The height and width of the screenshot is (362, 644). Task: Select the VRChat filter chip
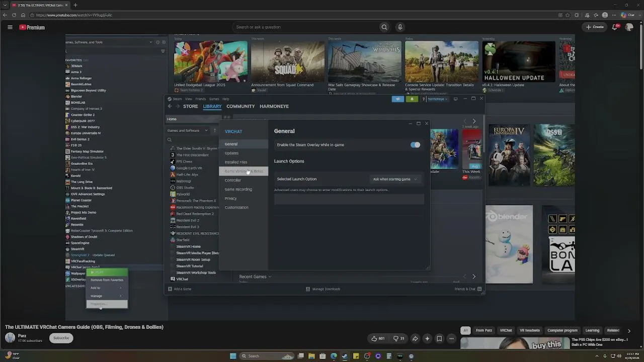[506, 330]
